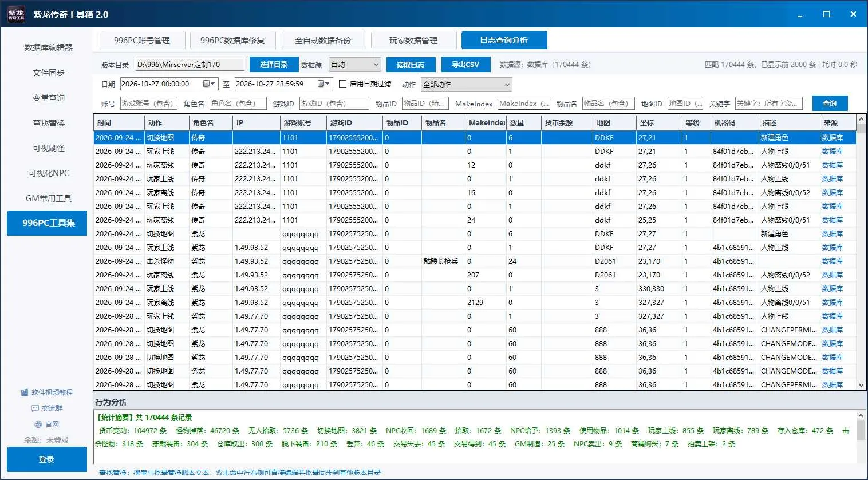Click the 关键字 keyword input
Image resolution: width=868 pixels, height=480 pixels.
[769, 104]
